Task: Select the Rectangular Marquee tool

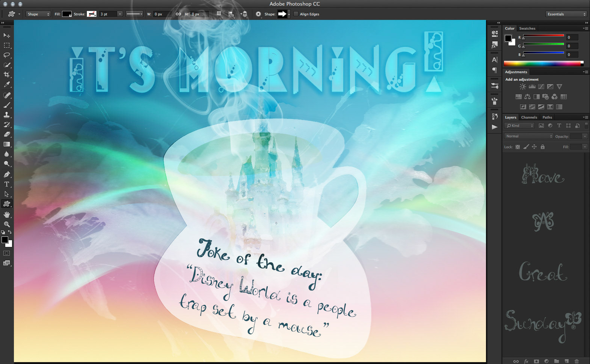Action: point(7,45)
